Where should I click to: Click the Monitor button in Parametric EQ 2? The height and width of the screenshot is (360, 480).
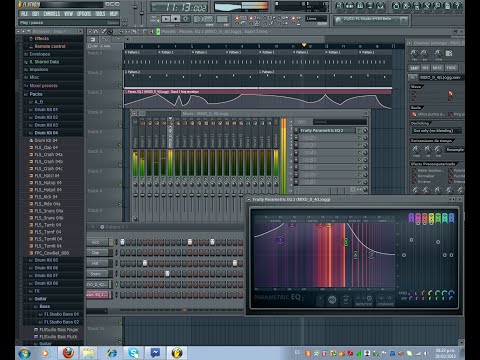(364, 300)
